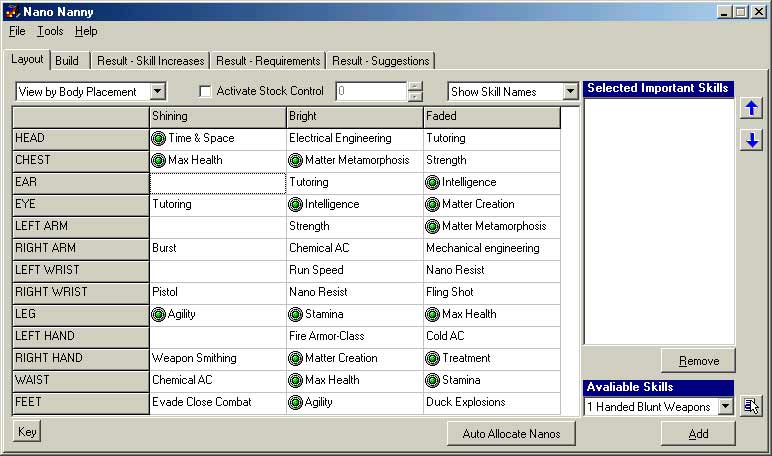The height and width of the screenshot is (456, 772).
Task: Click green icon beside RIGHT HAND Matter Creation
Action: click(x=295, y=358)
